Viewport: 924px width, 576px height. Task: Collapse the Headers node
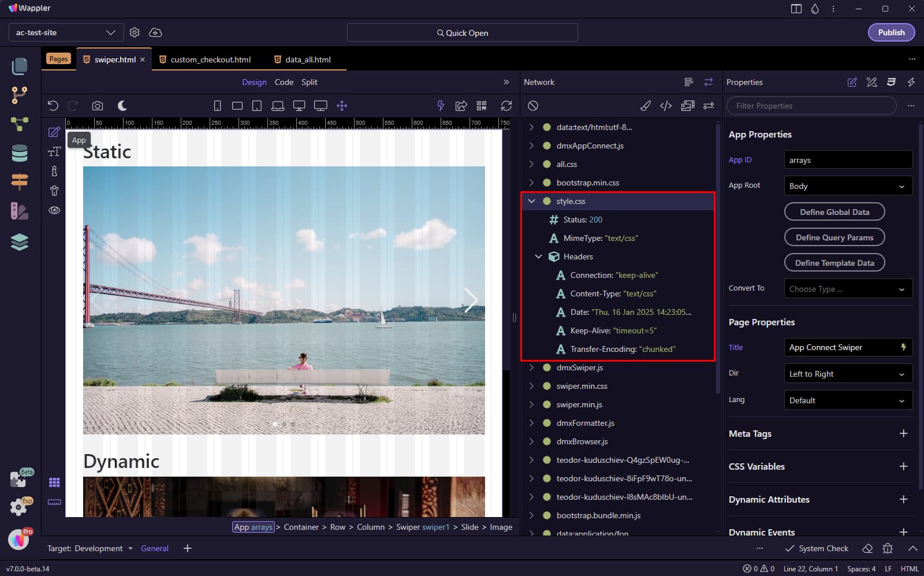click(x=538, y=257)
